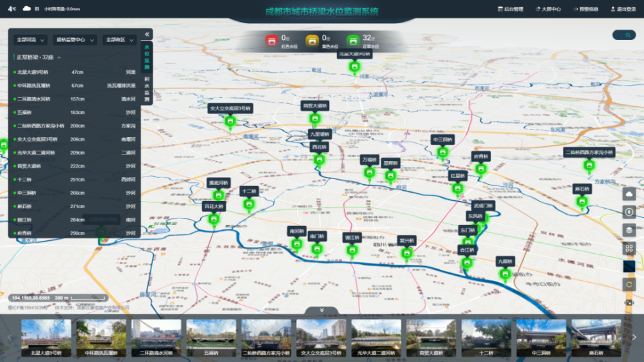Switch to the 积水监测 vertical tab
644x362 pixels.
(147, 89)
